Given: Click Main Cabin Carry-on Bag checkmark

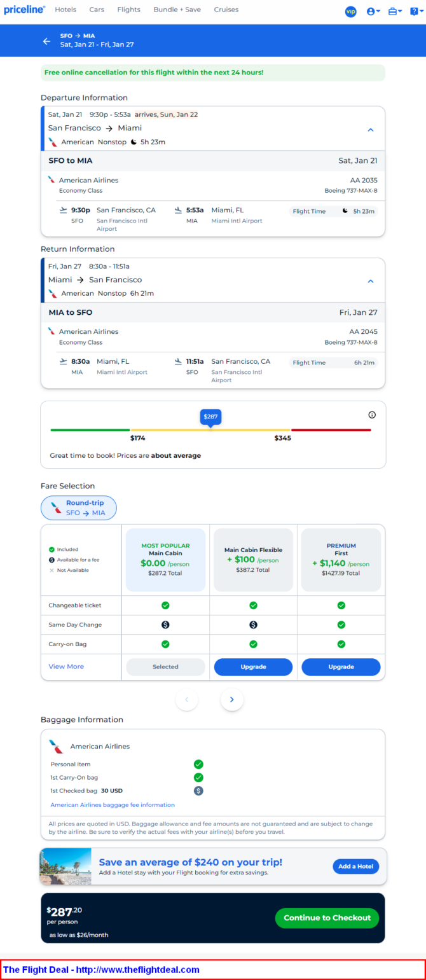Looking at the screenshot, I should click(165, 644).
